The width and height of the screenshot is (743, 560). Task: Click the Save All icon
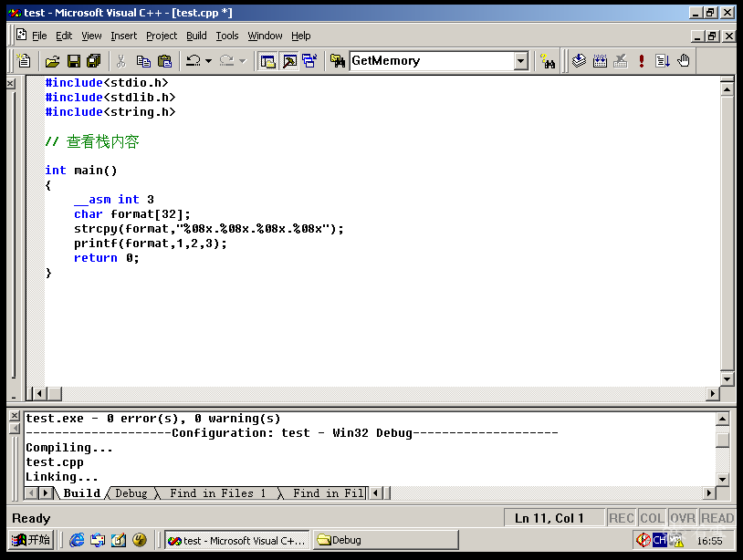tap(94, 61)
